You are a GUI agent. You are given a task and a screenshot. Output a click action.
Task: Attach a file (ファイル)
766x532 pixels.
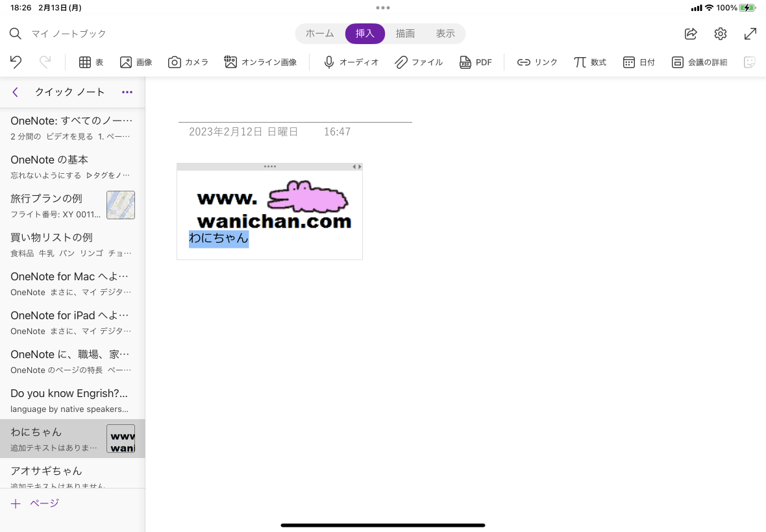point(419,62)
